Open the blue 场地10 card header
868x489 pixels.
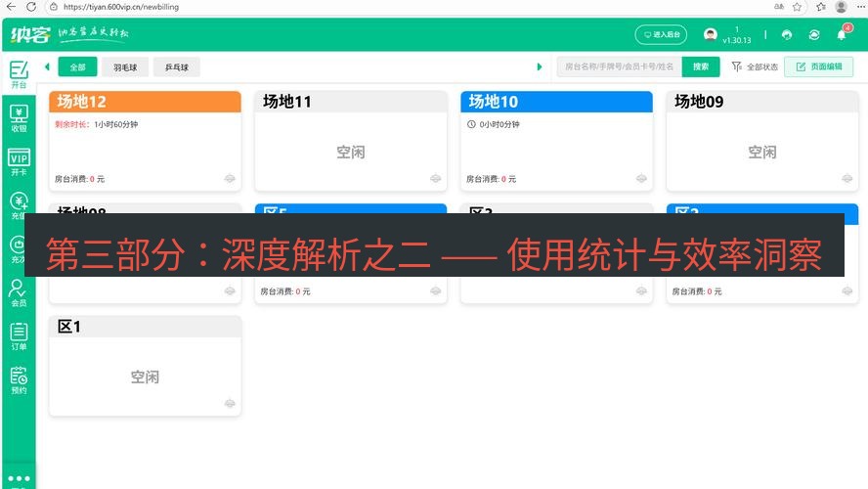pos(556,102)
